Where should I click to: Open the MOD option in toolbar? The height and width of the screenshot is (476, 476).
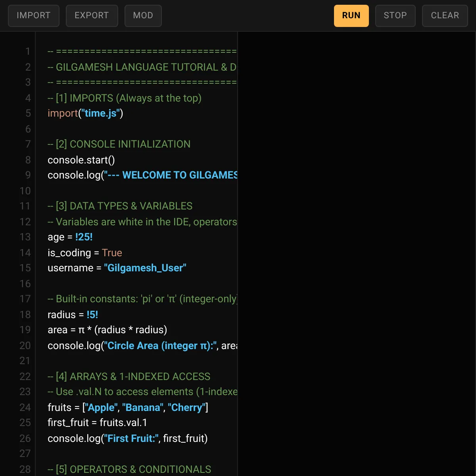coord(143,15)
